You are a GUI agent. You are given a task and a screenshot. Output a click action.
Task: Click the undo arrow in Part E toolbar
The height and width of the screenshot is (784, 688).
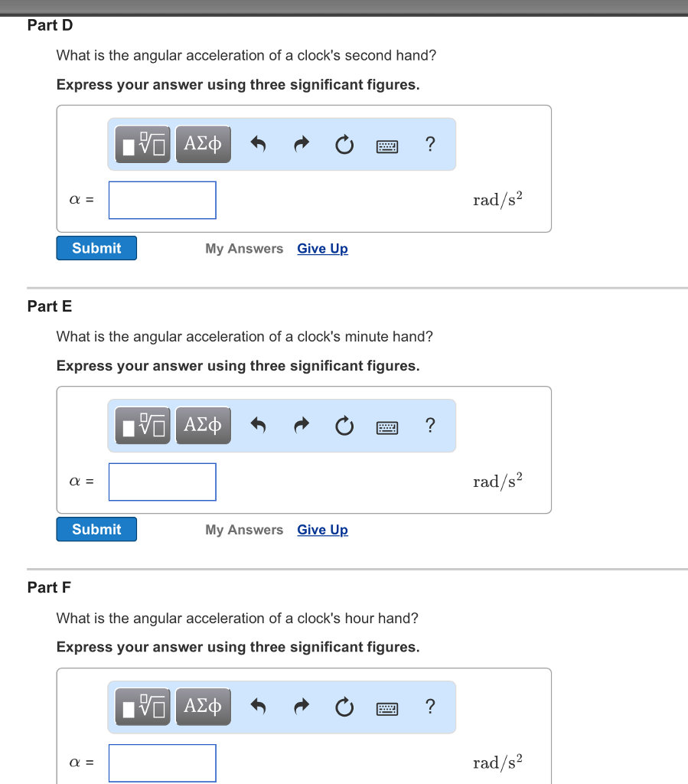tap(258, 425)
